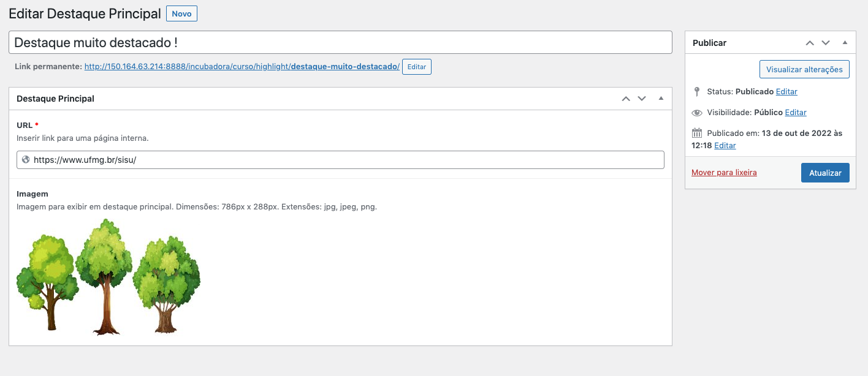Move the post to lixeira
Screen dimensions: 868x376
(x=724, y=173)
